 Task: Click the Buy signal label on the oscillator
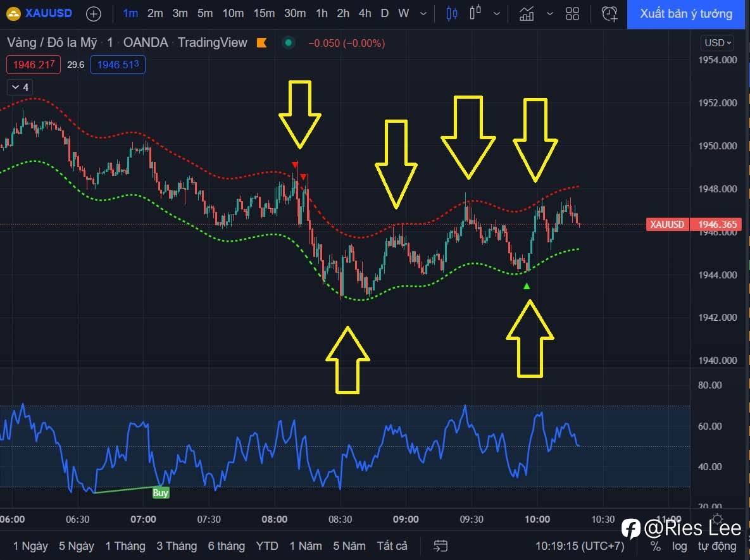point(160,492)
